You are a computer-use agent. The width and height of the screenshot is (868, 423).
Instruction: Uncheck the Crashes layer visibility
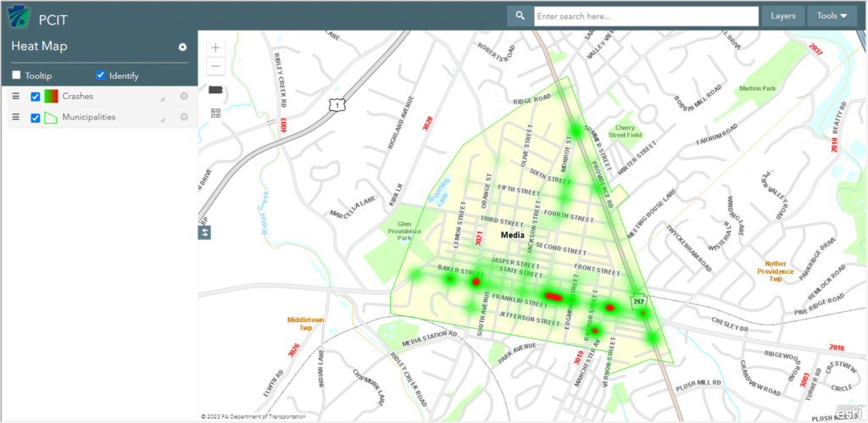pos(36,97)
